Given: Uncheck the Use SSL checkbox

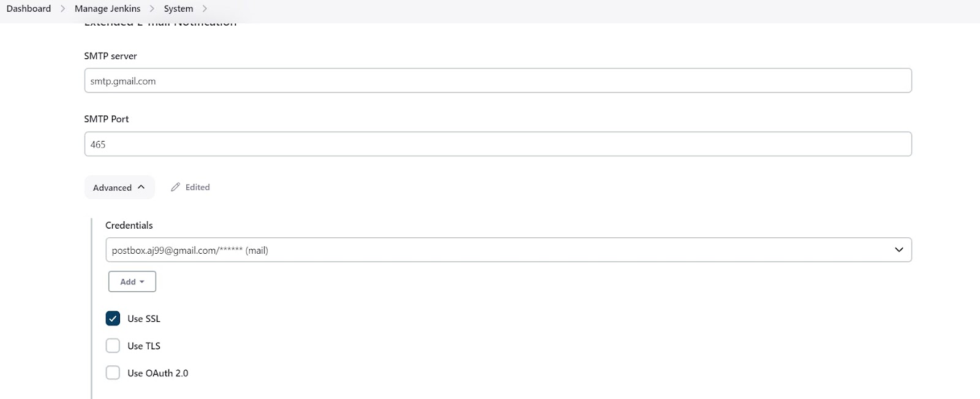Looking at the screenshot, I should coord(113,318).
